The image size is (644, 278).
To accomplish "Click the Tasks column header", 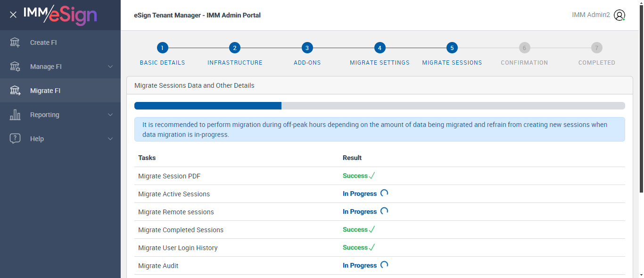I will [x=147, y=158].
